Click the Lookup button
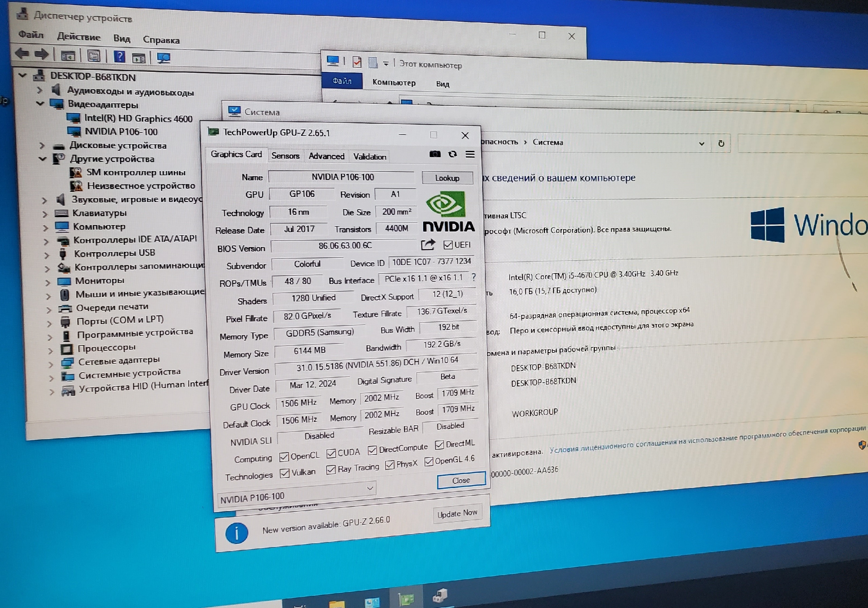The height and width of the screenshot is (608, 868). click(447, 178)
